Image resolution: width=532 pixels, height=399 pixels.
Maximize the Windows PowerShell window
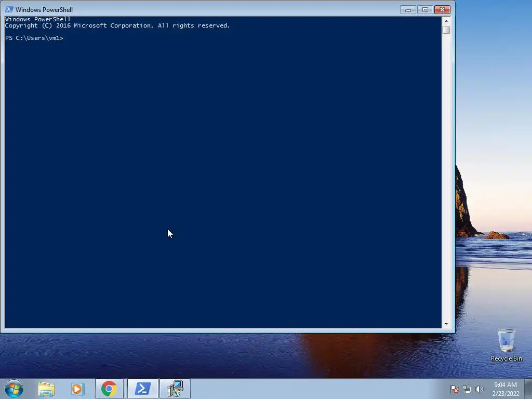coord(425,10)
